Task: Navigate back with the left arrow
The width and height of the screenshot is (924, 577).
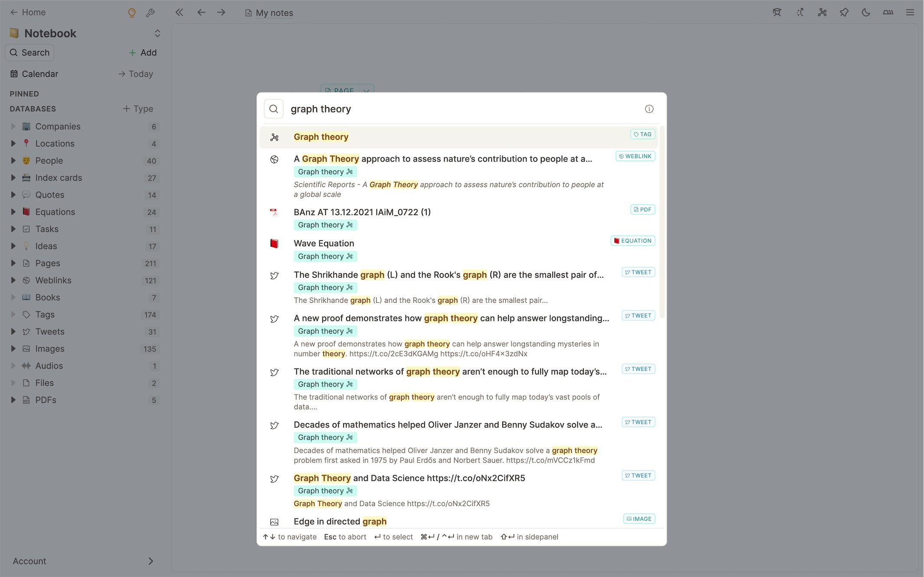Action: [x=201, y=13]
